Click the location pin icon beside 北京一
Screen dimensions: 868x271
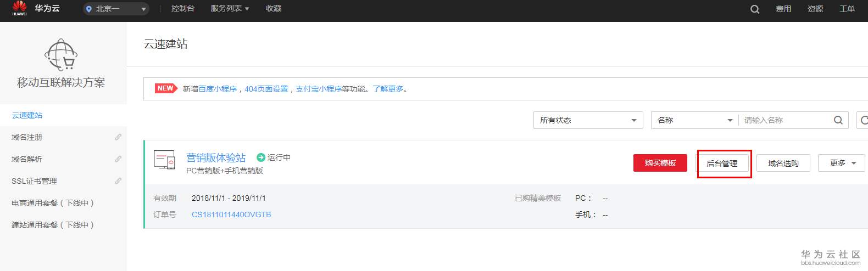pyautogui.click(x=89, y=9)
